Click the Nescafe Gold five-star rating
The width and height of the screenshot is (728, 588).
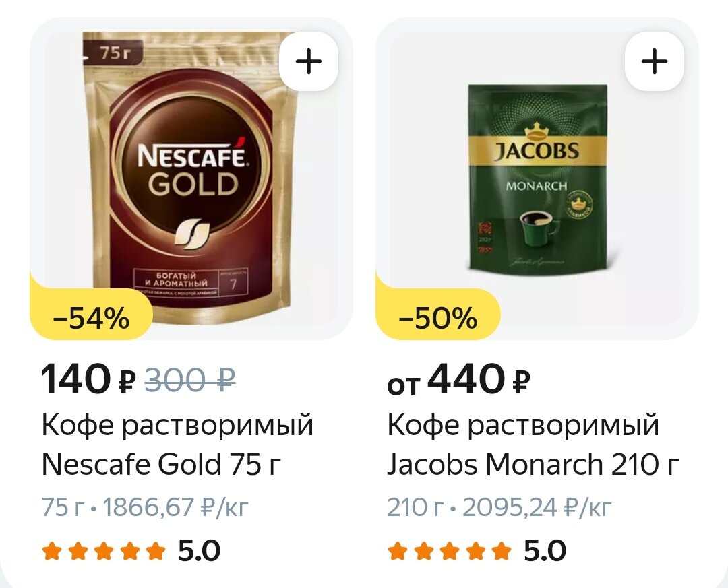click(104, 552)
